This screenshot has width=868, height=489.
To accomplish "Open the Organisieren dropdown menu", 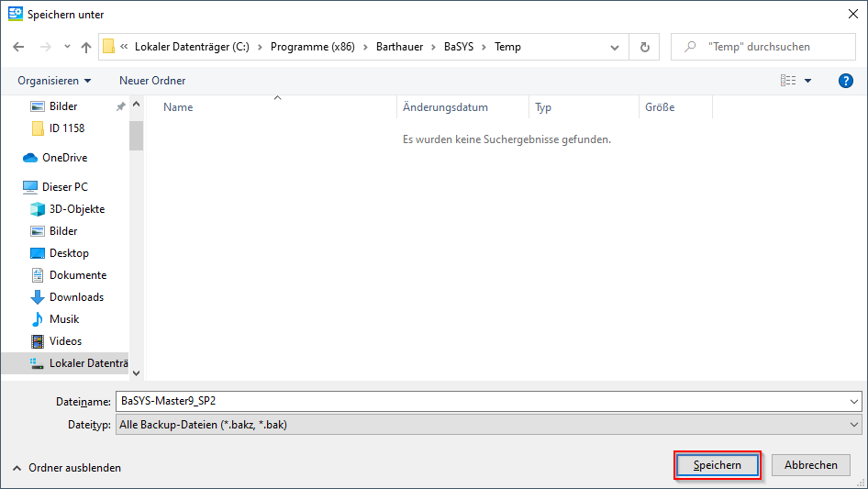I will pos(54,81).
